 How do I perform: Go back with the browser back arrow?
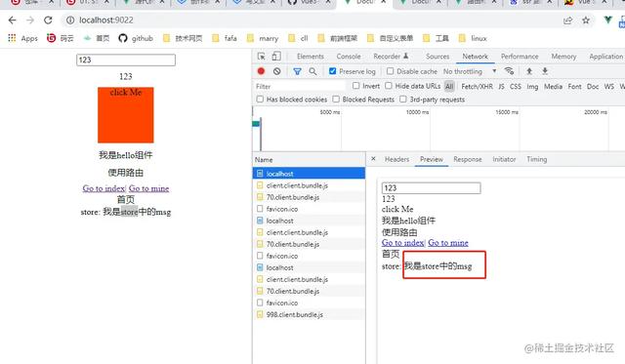12,20
